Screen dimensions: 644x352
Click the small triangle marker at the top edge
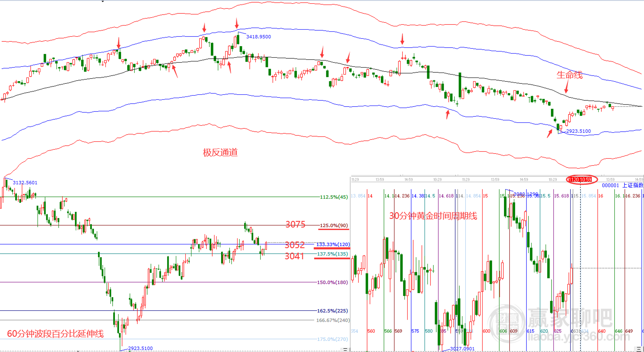[x=103, y=1]
